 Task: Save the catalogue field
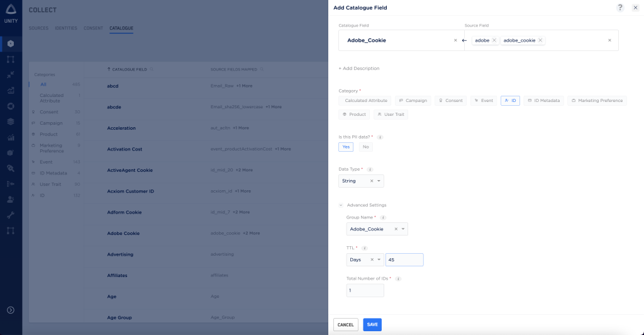point(372,325)
